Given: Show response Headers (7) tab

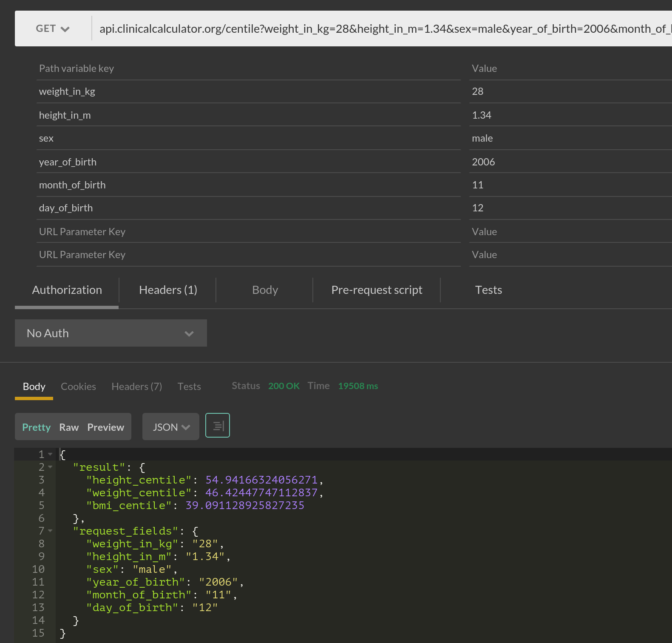Looking at the screenshot, I should [136, 387].
